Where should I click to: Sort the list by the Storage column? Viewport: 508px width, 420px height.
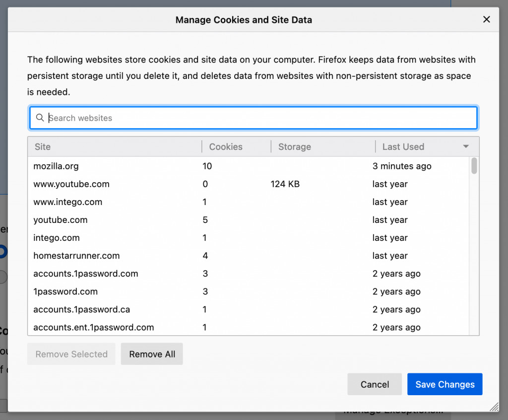[x=295, y=146]
